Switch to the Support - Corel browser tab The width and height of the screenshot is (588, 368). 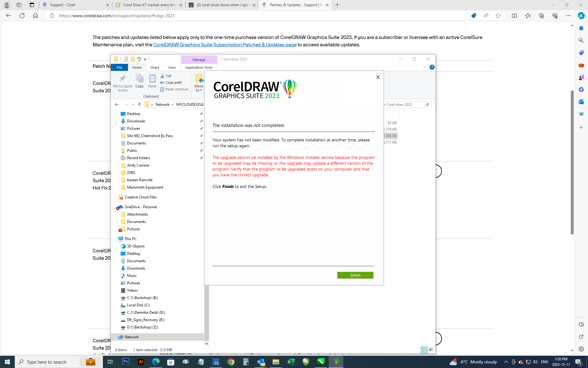tap(75, 5)
